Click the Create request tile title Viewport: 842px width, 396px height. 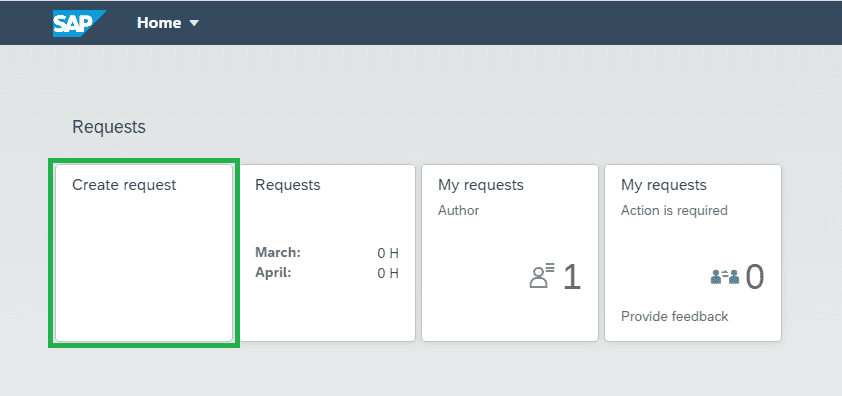pyautogui.click(x=124, y=185)
